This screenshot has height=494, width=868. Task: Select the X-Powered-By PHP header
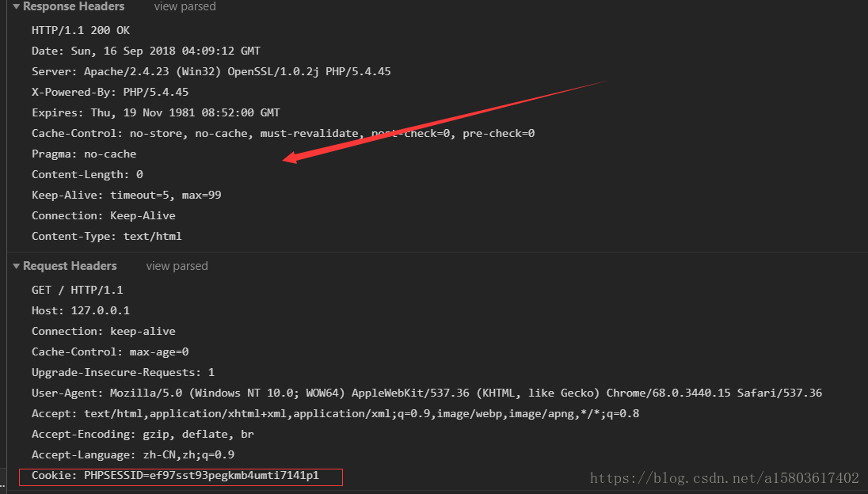(x=107, y=92)
